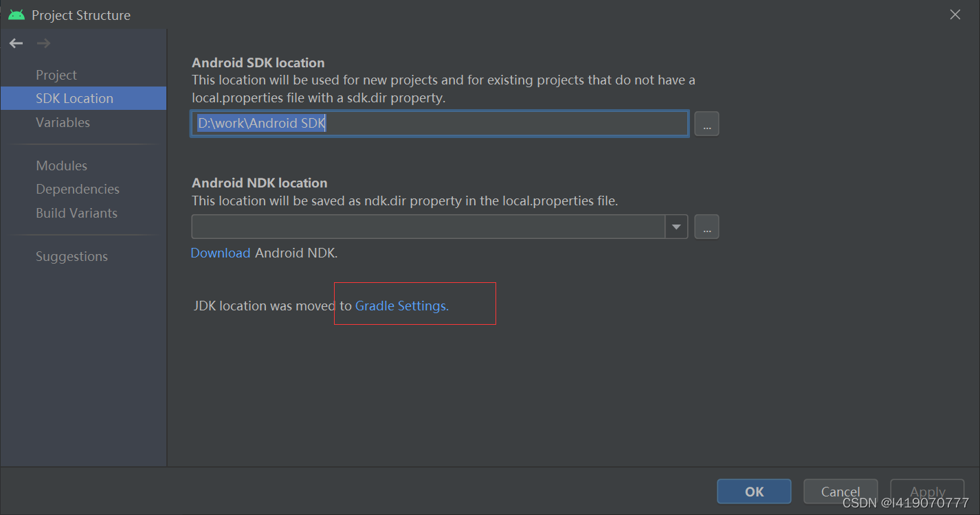Show the Build Variants section

tap(76, 213)
